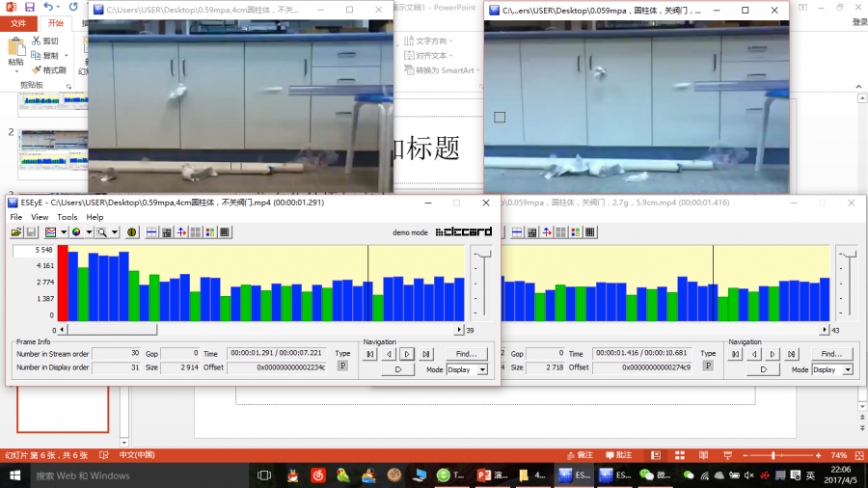868x488 pixels.
Task: Click the black grid icon in left ESEyE toolbar
Action: click(225, 232)
